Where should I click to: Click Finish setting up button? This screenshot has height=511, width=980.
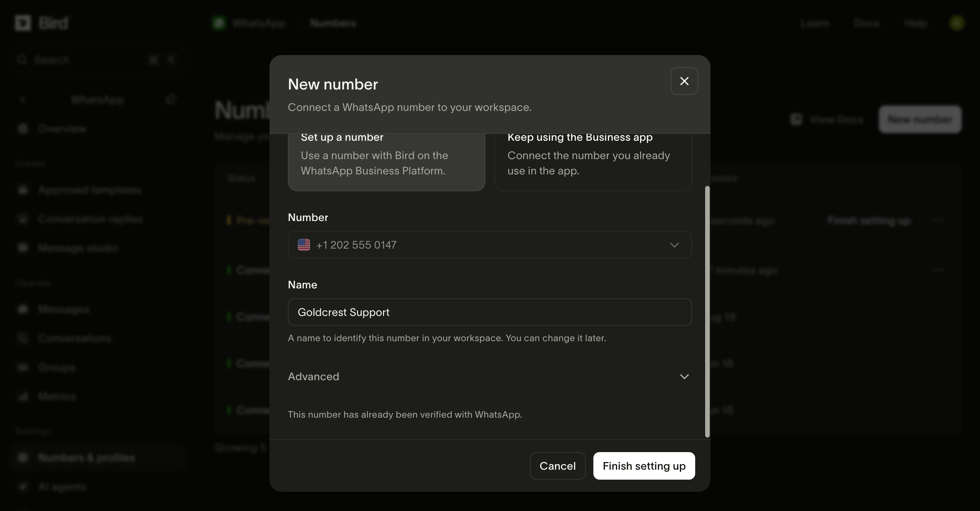point(644,466)
